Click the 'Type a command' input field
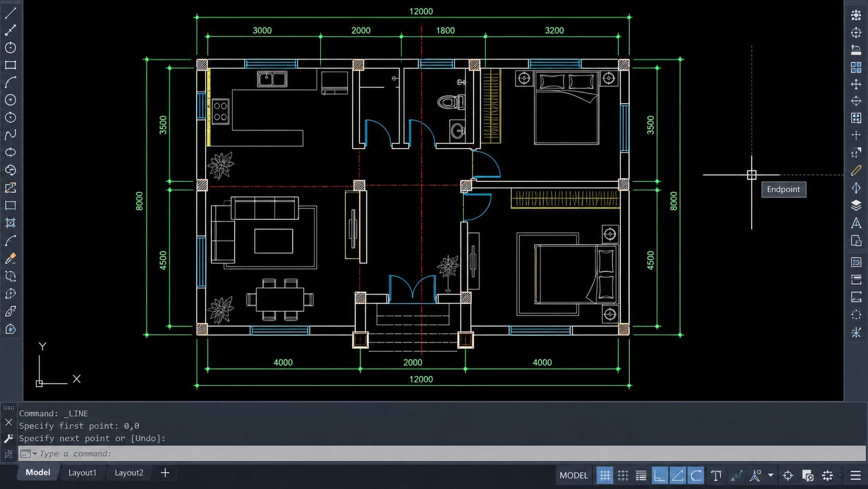This screenshot has height=489, width=868. pyautogui.click(x=442, y=454)
